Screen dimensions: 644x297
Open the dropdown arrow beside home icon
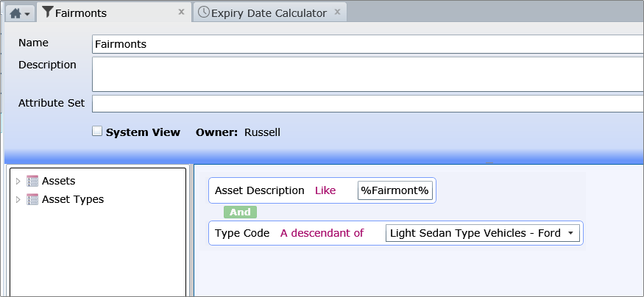27,14
